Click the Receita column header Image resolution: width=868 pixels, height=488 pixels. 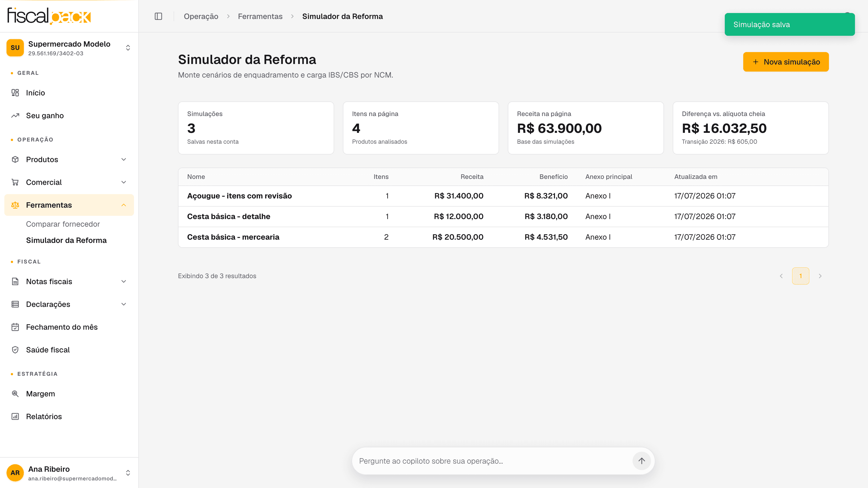(x=472, y=177)
